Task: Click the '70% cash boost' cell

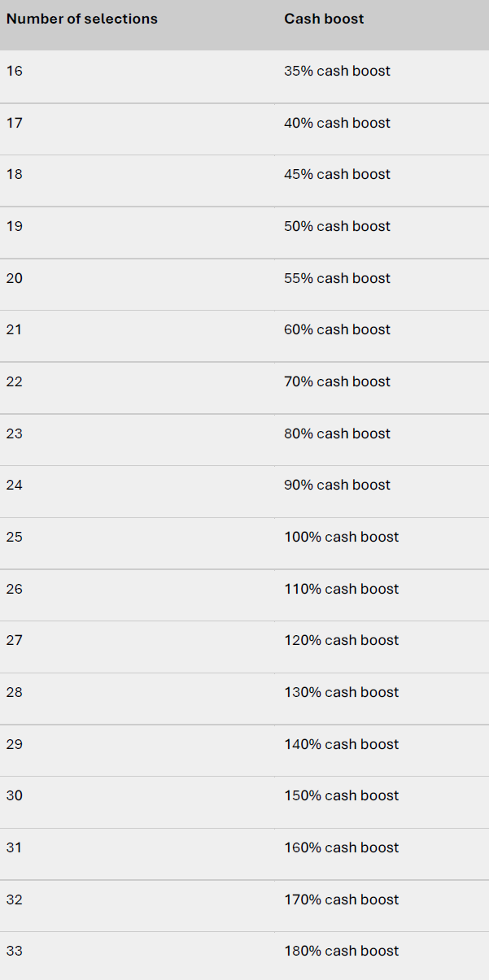Action: [337, 382]
